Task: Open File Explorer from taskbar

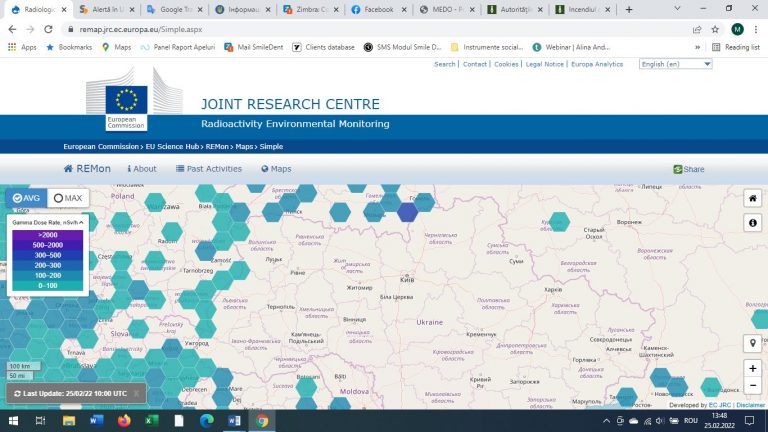Action: [69, 421]
